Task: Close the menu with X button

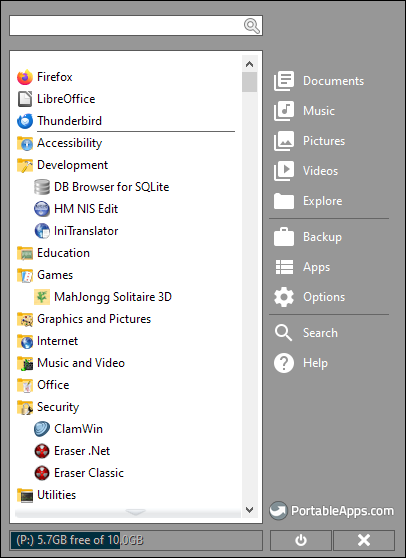Action: (x=364, y=540)
